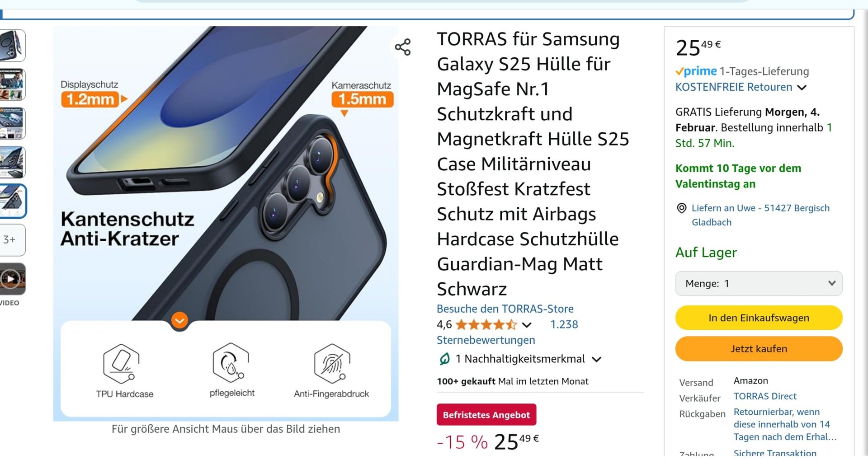Expand the Nachhaltigkeitsmerkmal chevron

pyautogui.click(x=597, y=360)
